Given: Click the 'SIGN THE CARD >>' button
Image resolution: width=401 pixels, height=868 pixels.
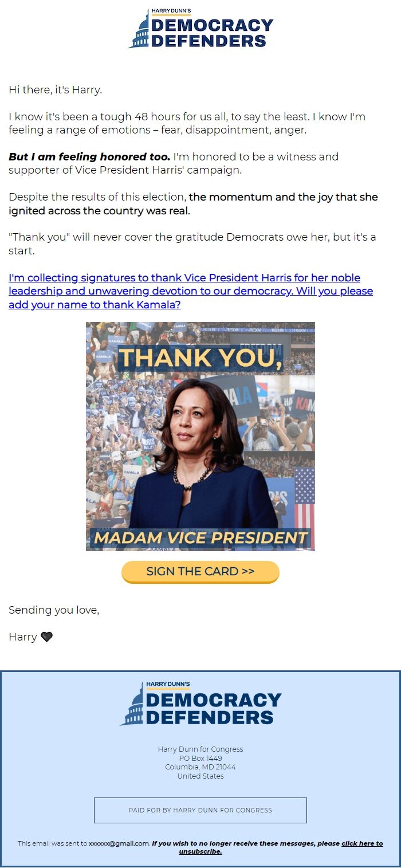Looking at the screenshot, I should 200,571.
